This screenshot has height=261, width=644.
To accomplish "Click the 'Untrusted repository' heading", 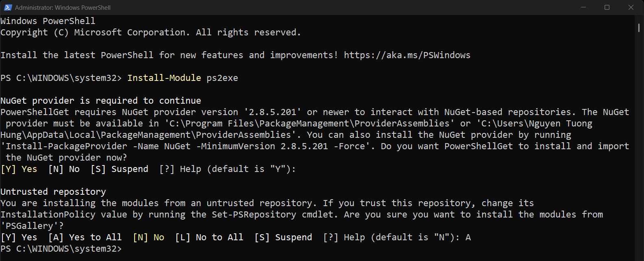I will [x=53, y=192].
